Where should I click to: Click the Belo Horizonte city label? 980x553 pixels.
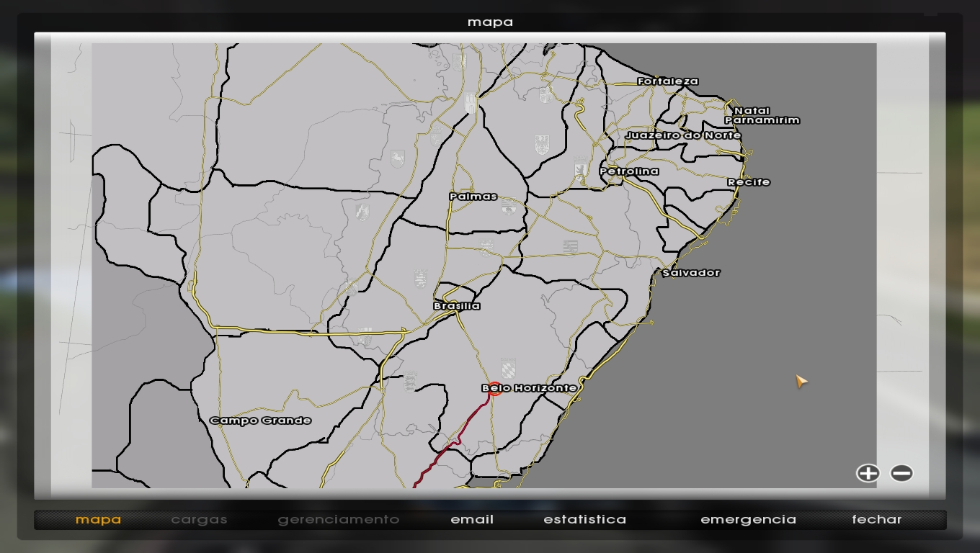(x=530, y=388)
